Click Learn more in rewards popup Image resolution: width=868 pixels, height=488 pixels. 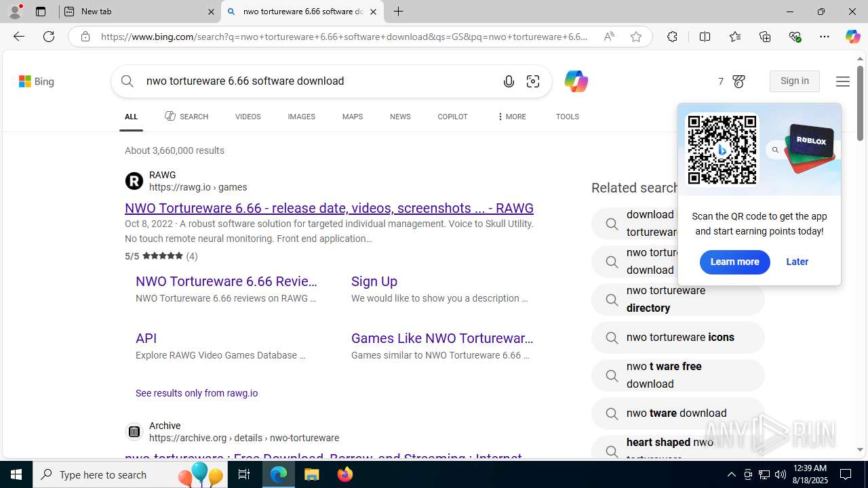pos(734,262)
